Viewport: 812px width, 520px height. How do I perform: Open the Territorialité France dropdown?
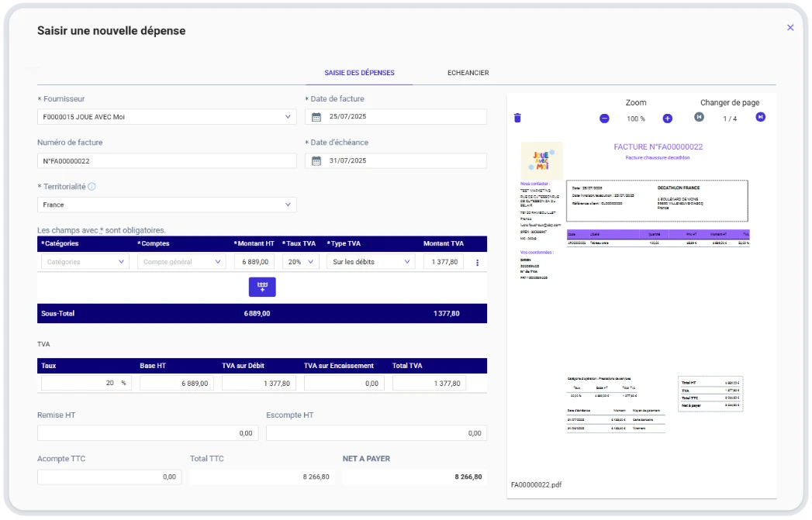tap(289, 205)
